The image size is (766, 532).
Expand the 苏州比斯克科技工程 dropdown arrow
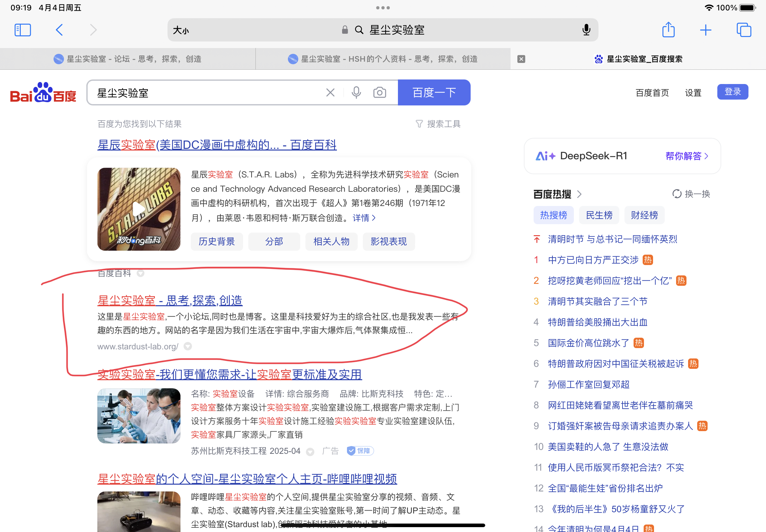point(310,452)
